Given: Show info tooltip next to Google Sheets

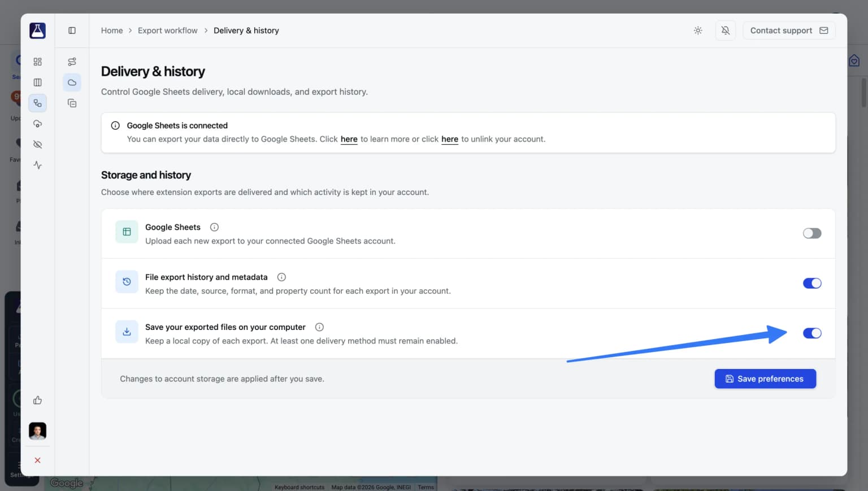Looking at the screenshot, I should [x=214, y=227].
